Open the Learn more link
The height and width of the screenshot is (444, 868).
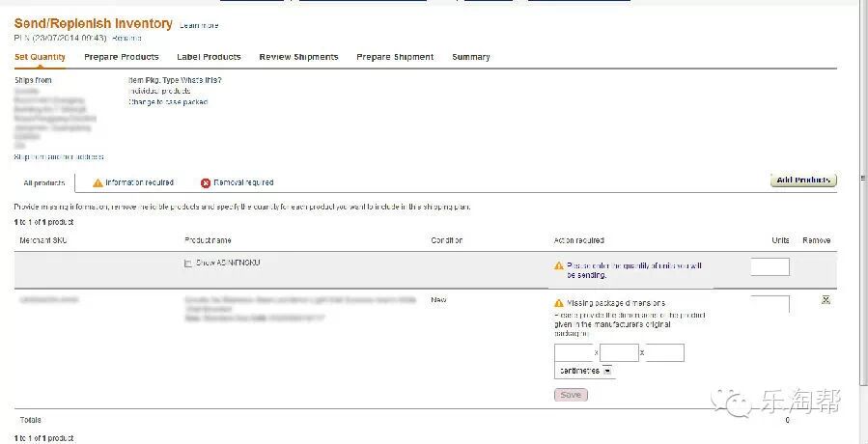199,25
